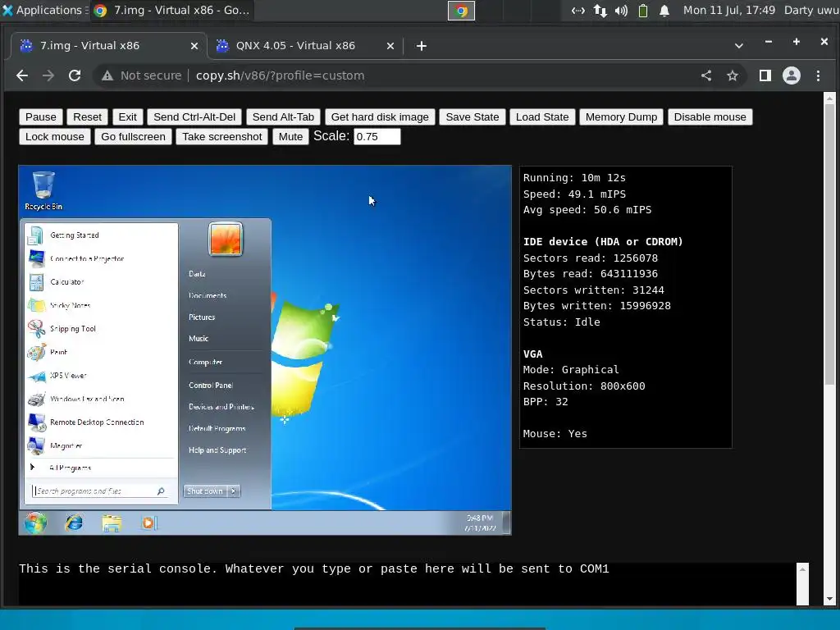The width and height of the screenshot is (840, 630).
Task: Open the Chrome side panel
Action: (765, 75)
